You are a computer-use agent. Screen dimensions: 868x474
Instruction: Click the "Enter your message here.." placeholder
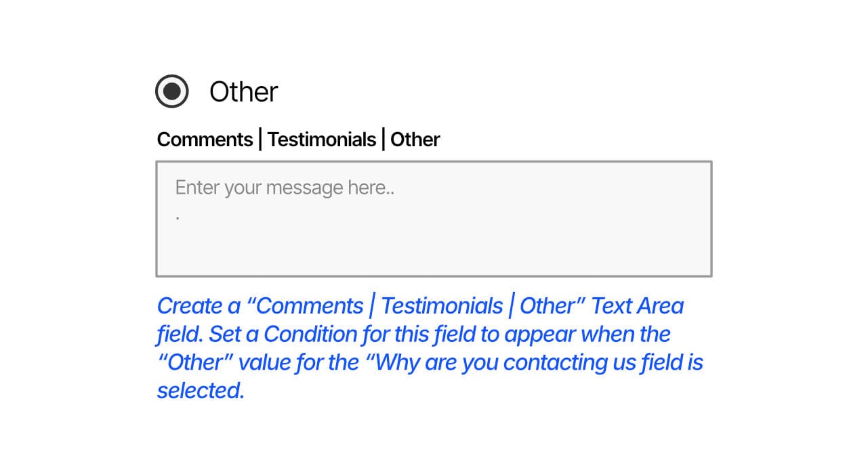[x=285, y=188]
